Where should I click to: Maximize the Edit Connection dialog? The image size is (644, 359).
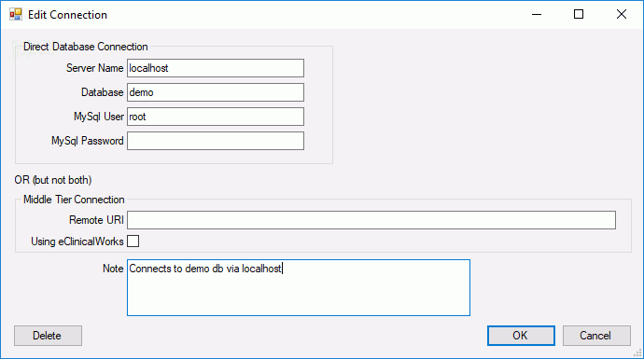tap(579, 14)
